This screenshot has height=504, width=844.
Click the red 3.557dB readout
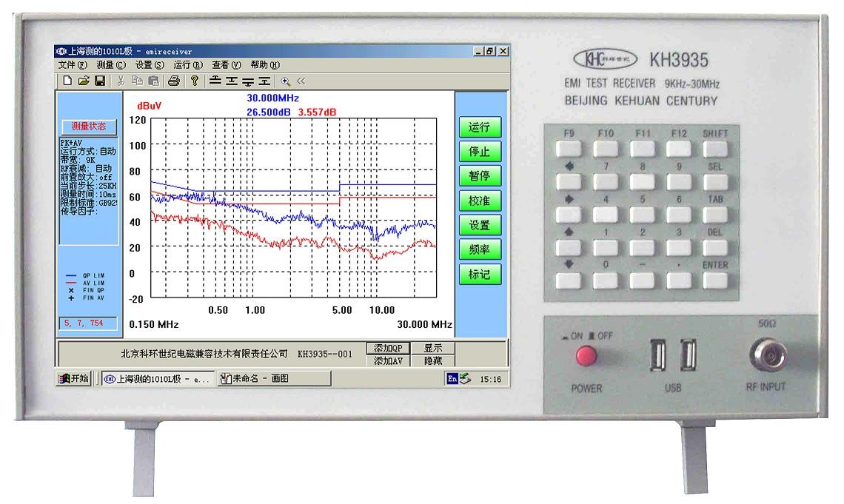[317, 112]
